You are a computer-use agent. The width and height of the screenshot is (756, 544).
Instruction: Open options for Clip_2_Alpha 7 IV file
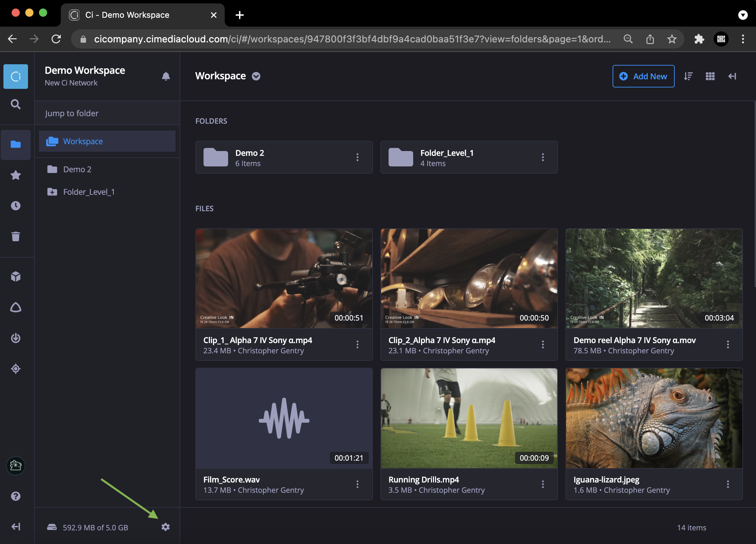tap(543, 344)
